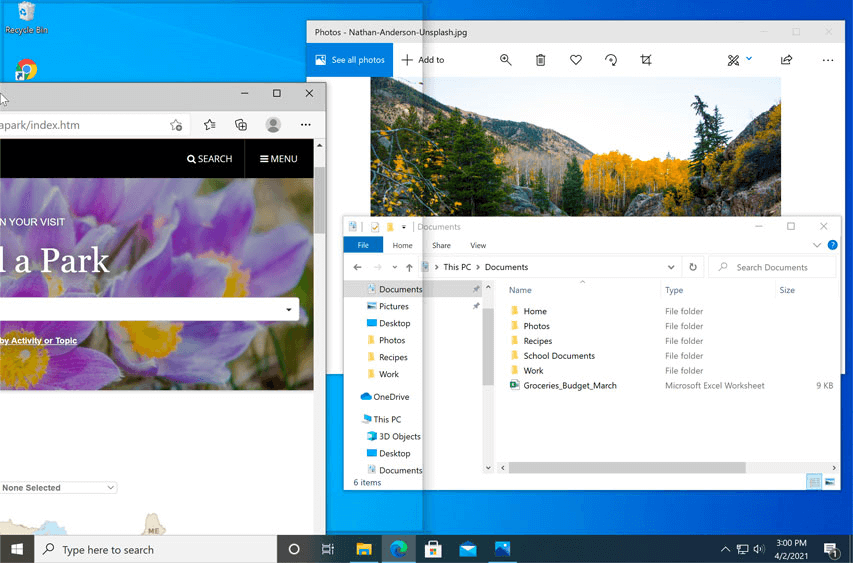
Task: Go up one folder level in Explorer
Action: tap(409, 268)
